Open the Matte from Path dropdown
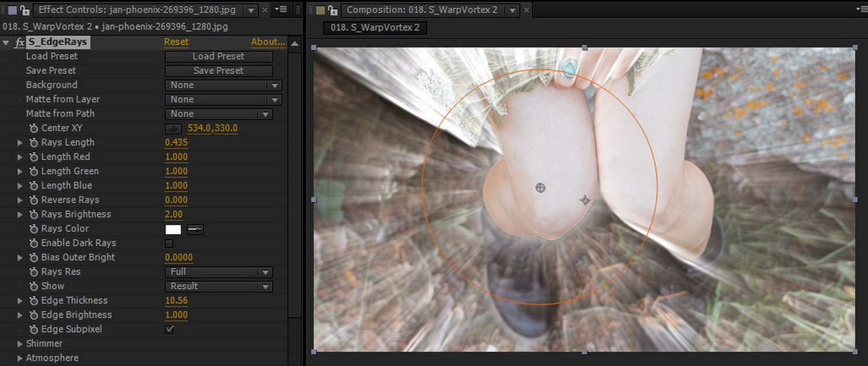 tap(219, 114)
